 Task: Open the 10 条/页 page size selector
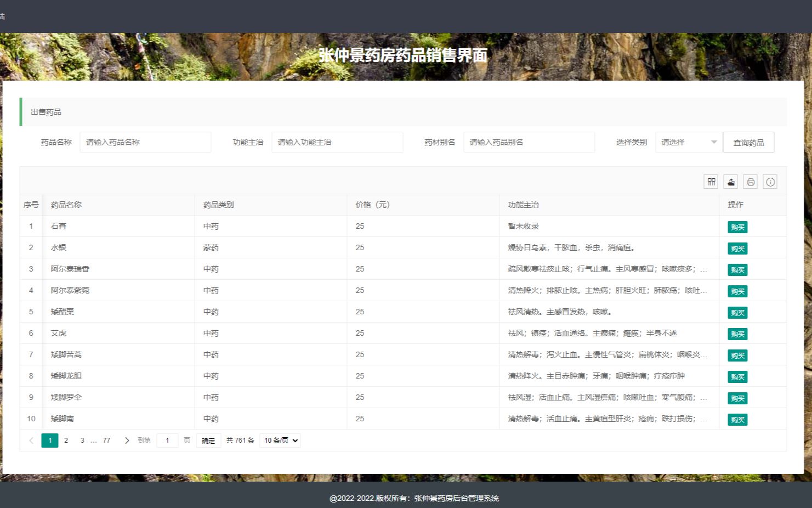click(280, 441)
